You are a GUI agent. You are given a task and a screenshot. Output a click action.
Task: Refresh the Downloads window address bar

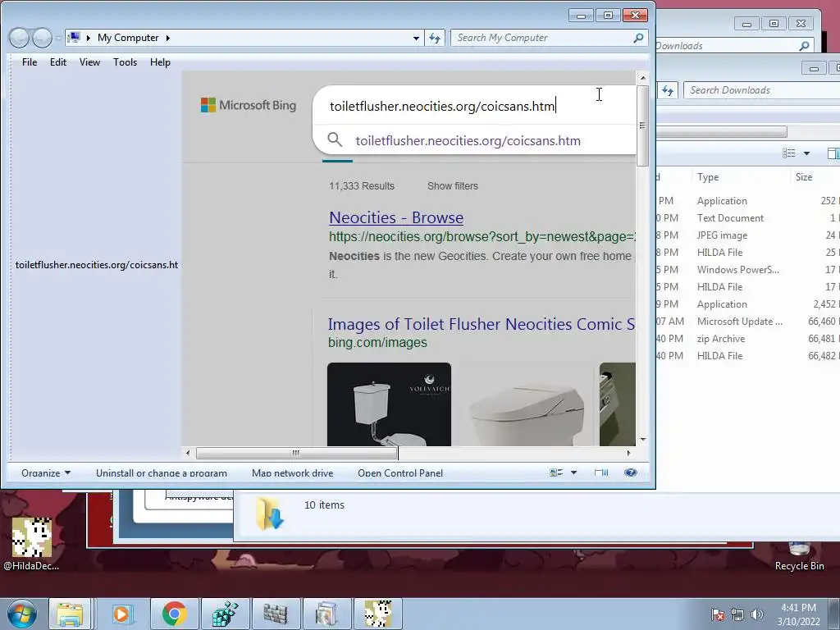pyautogui.click(x=668, y=90)
